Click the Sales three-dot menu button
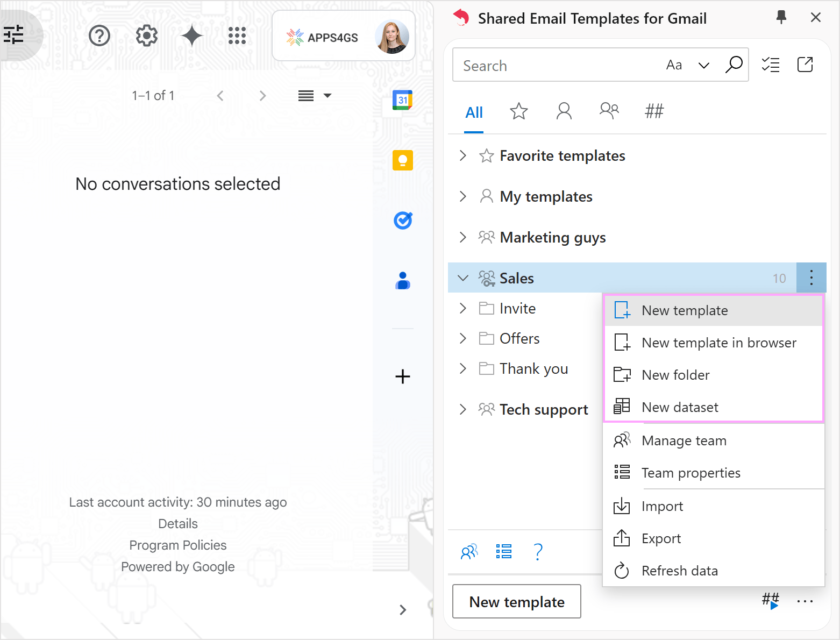840x640 pixels. (x=811, y=278)
